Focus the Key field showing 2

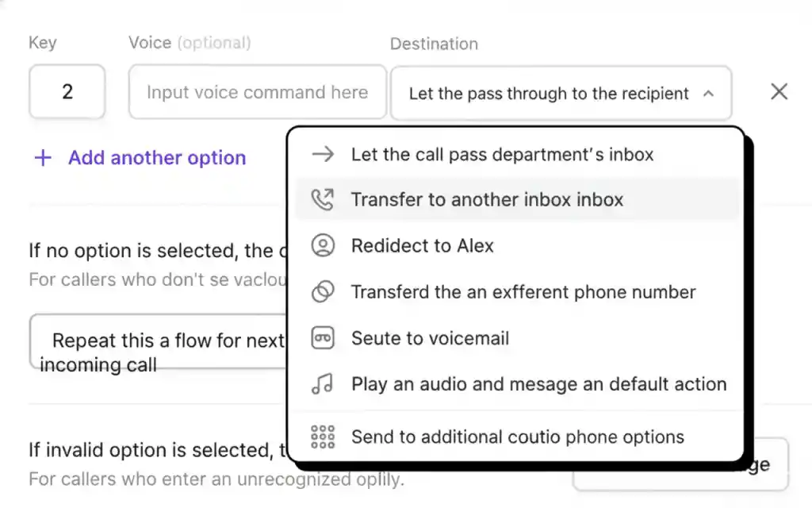[x=67, y=92]
